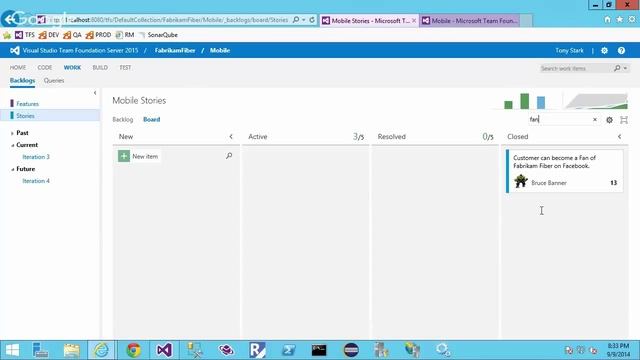Collapse the Future iterations node
640x360 pixels.
point(12,169)
